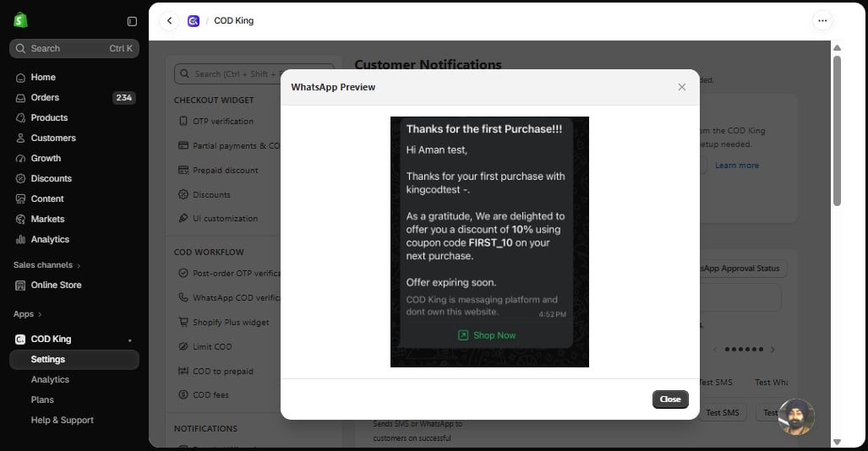Click Shop Now in WhatsApp preview
Image resolution: width=868 pixels, height=451 pixels.
[x=487, y=335]
